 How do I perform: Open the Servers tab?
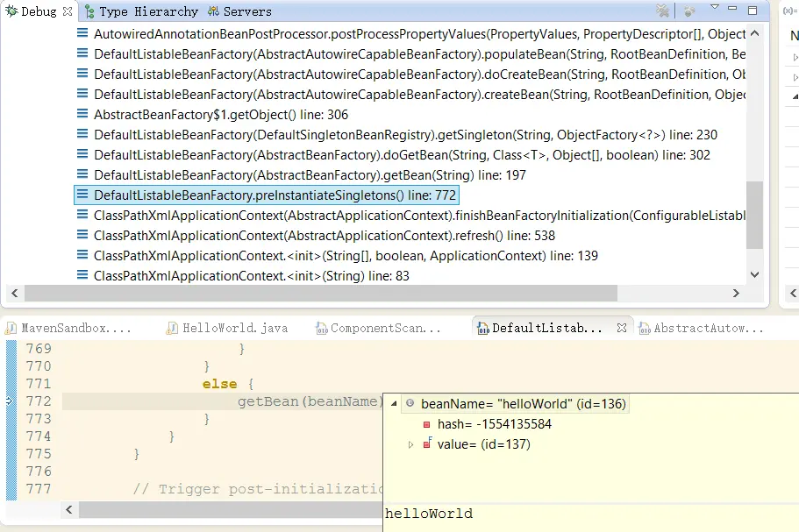240,11
